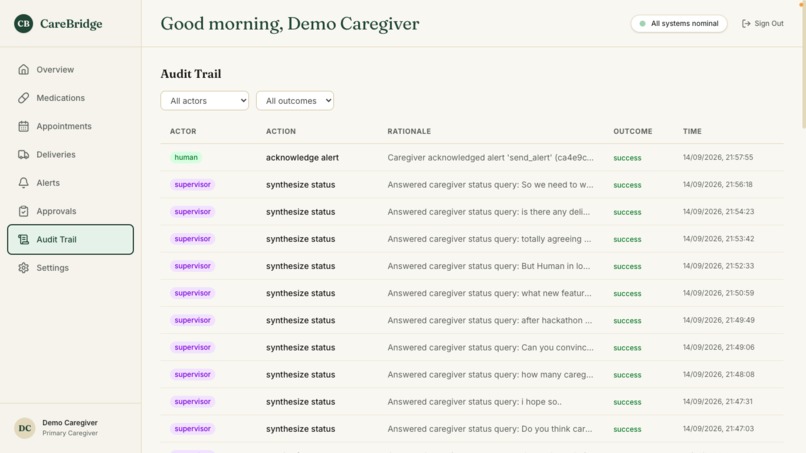This screenshot has height=453, width=806.
Task: Click supervisor badge in 21:47:31 row
Action: pos(192,402)
